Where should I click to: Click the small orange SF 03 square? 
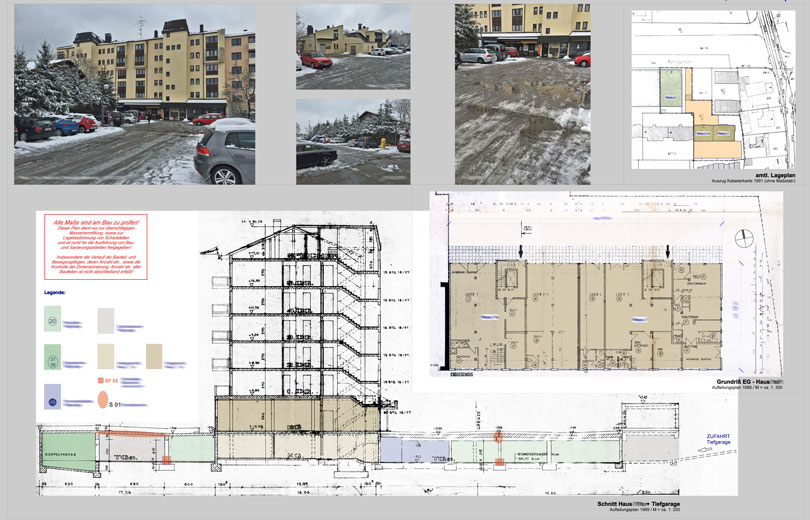tap(100, 381)
